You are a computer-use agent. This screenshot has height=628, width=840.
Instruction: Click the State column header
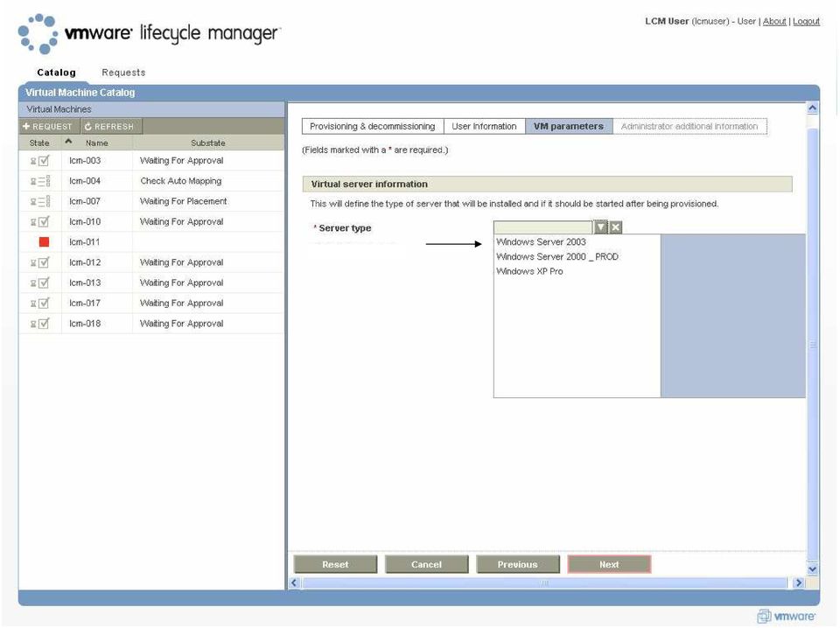39,143
